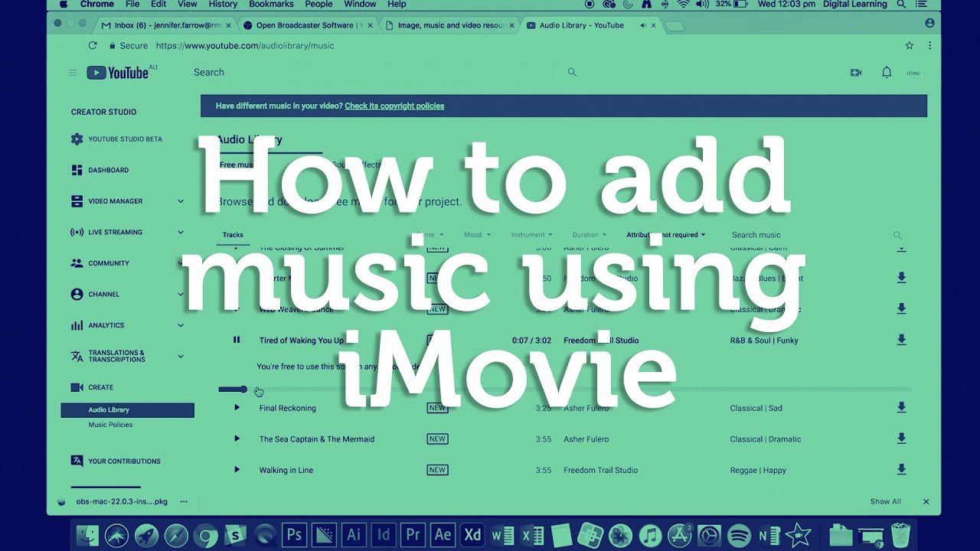Click the YouTube Search input field
Screen dimensions: 980x551
379,72
